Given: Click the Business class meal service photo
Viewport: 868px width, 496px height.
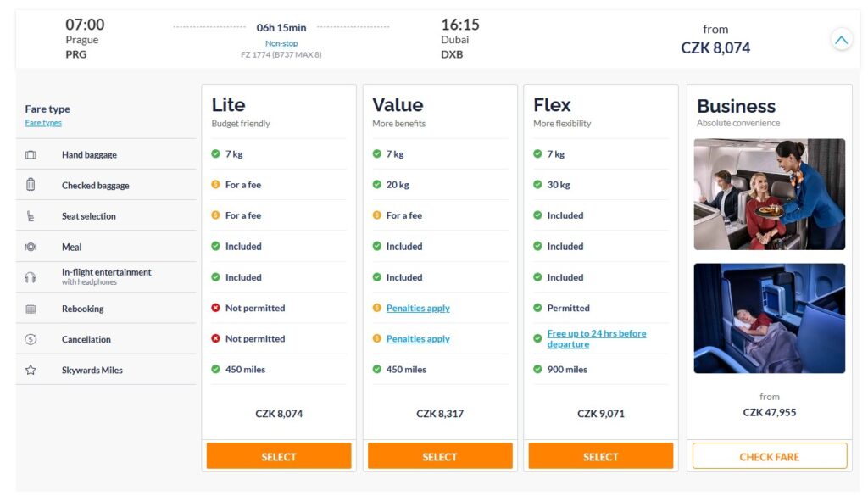Looking at the screenshot, I should point(769,194).
